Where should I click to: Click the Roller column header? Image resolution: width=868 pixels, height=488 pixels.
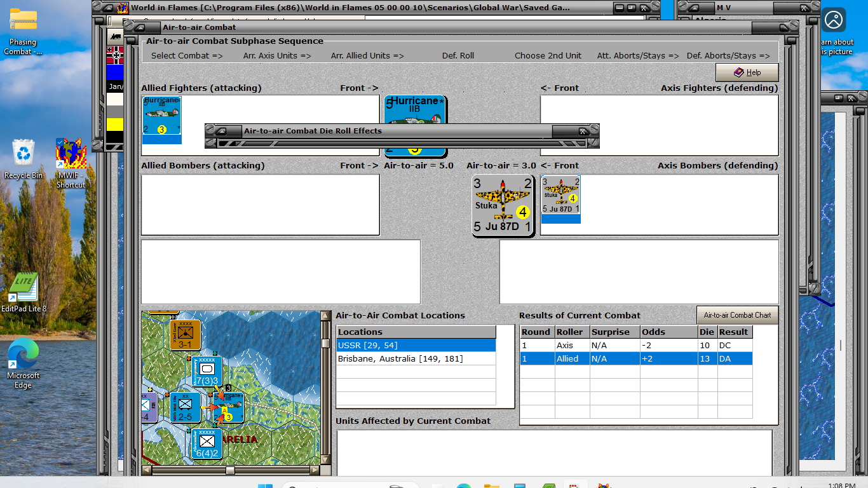click(x=571, y=332)
